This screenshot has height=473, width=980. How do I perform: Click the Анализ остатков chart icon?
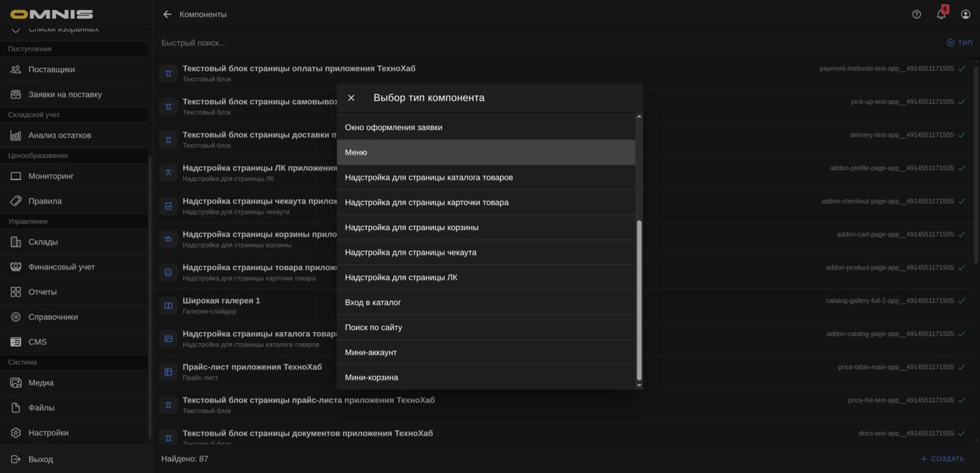[16, 135]
